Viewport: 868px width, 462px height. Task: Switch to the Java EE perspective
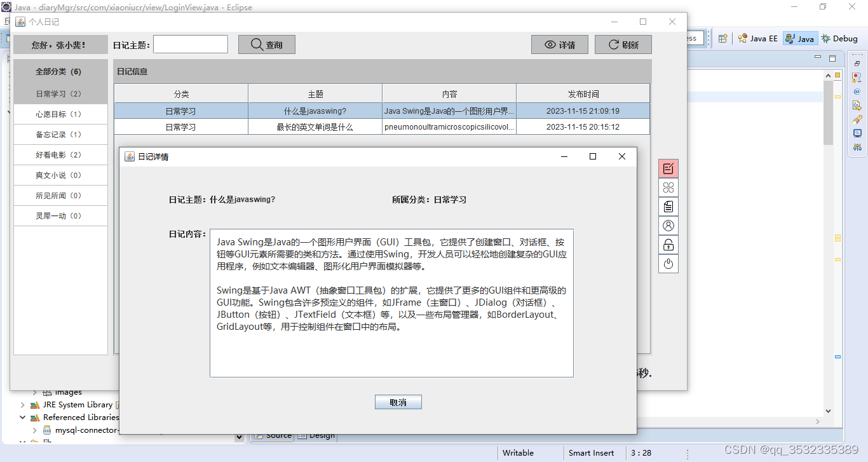(757, 38)
